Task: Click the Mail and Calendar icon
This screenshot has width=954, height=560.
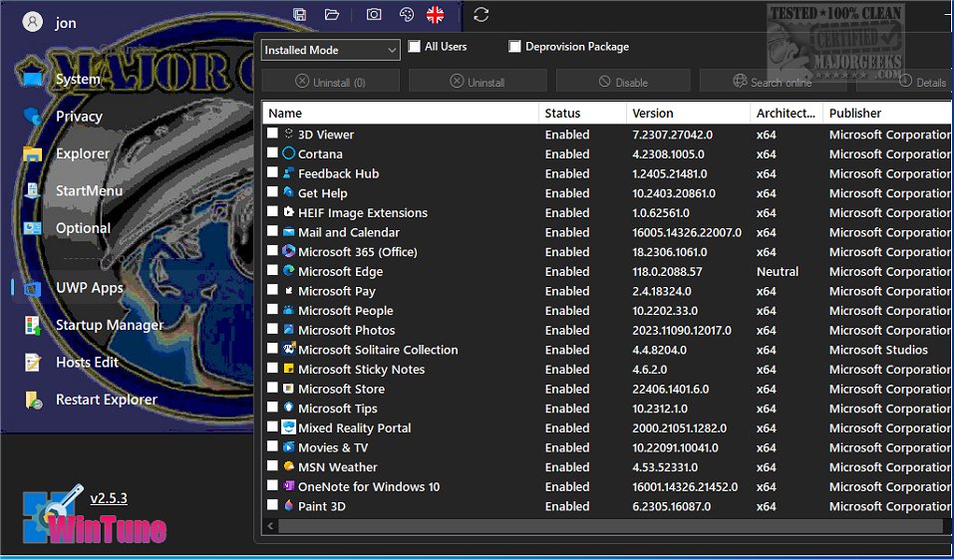Action: tap(288, 231)
